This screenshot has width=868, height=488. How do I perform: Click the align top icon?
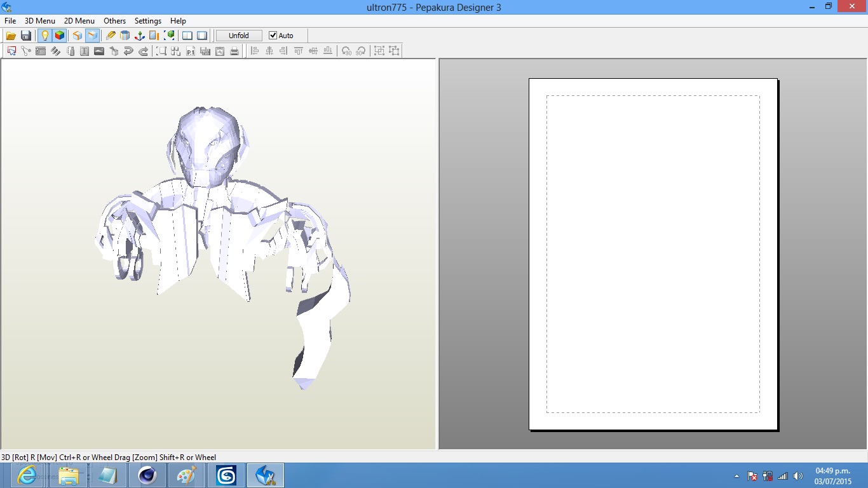[x=299, y=51]
